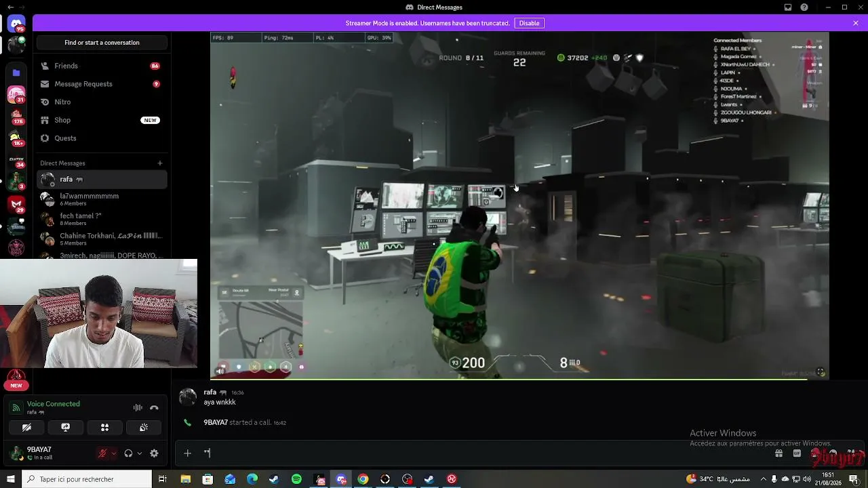Open Spotify from the taskbar
This screenshot has width=868, height=488.
pos(296,479)
